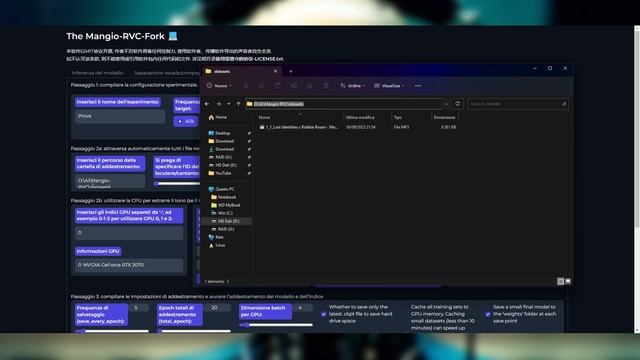Screen dimensions: 640x360
Task: Switch Explorer to large thumbnails view icon
Action: point(568,281)
